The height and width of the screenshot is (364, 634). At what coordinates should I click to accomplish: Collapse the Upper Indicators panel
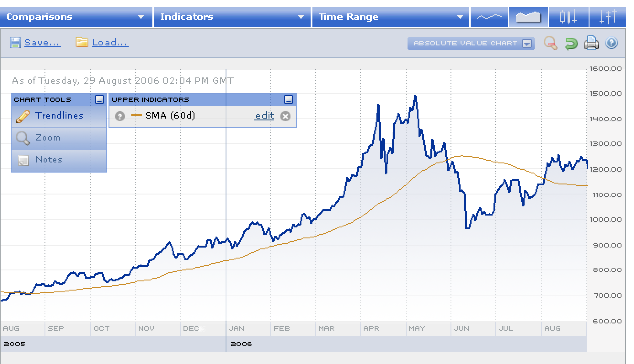pos(288,99)
